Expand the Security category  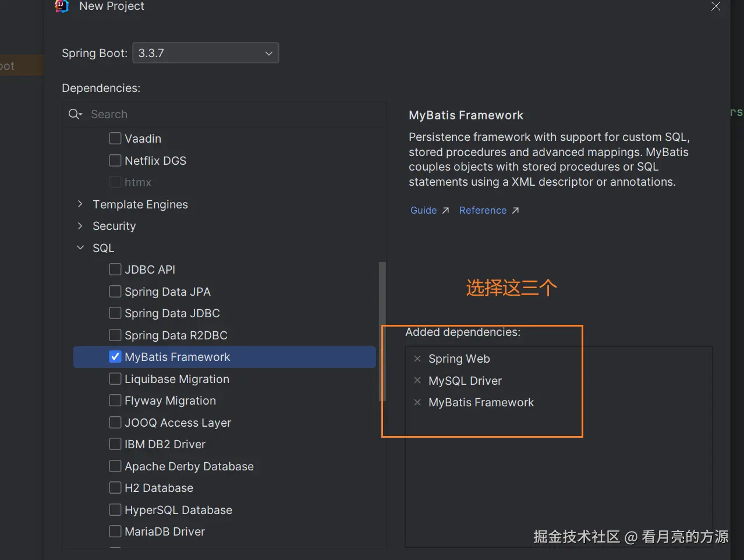[x=80, y=226]
